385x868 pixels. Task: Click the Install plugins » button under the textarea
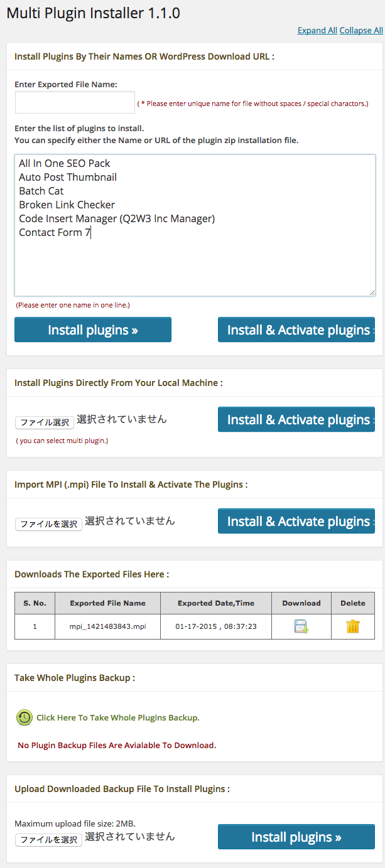(x=93, y=330)
